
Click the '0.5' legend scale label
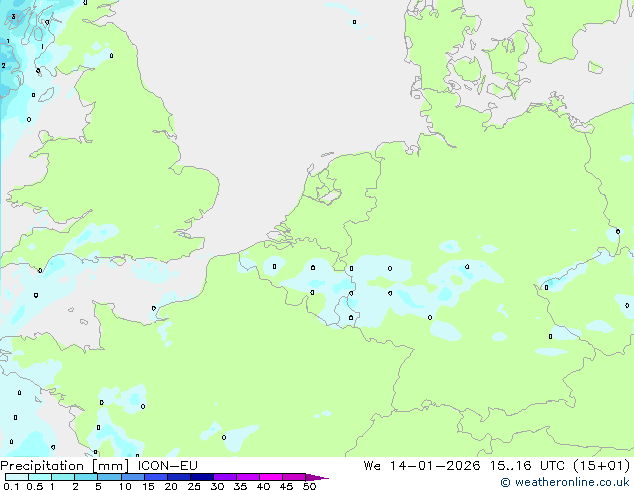point(34,486)
